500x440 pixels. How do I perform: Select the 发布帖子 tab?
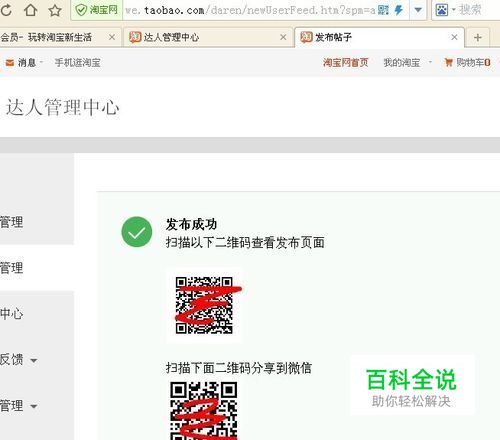(x=378, y=37)
